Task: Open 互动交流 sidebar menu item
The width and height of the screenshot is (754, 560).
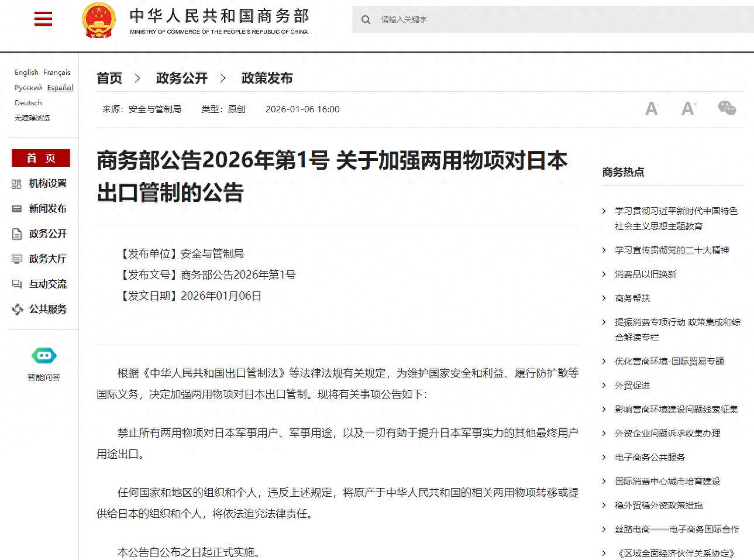Action: [48, 284]
